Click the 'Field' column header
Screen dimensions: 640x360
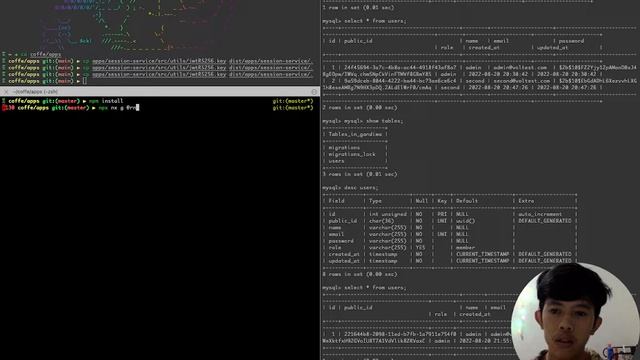pyautogui.click(x=336, y=201)
